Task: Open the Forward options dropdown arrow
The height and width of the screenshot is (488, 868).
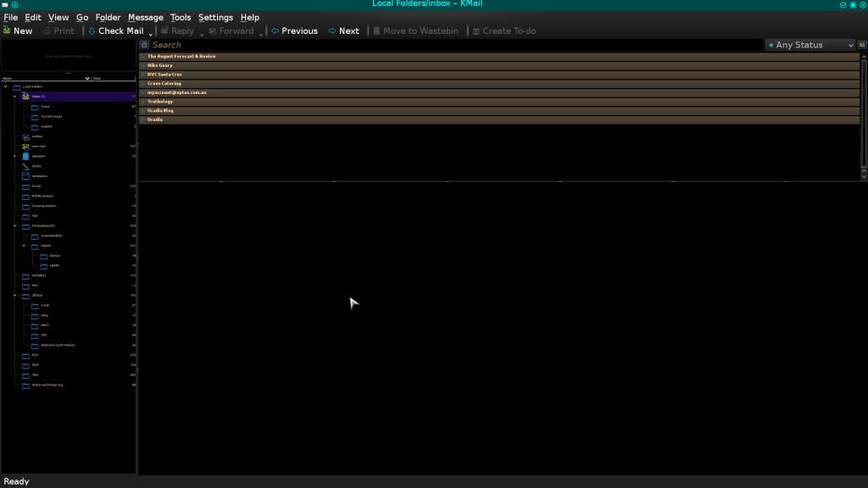Action: [261, 34]
